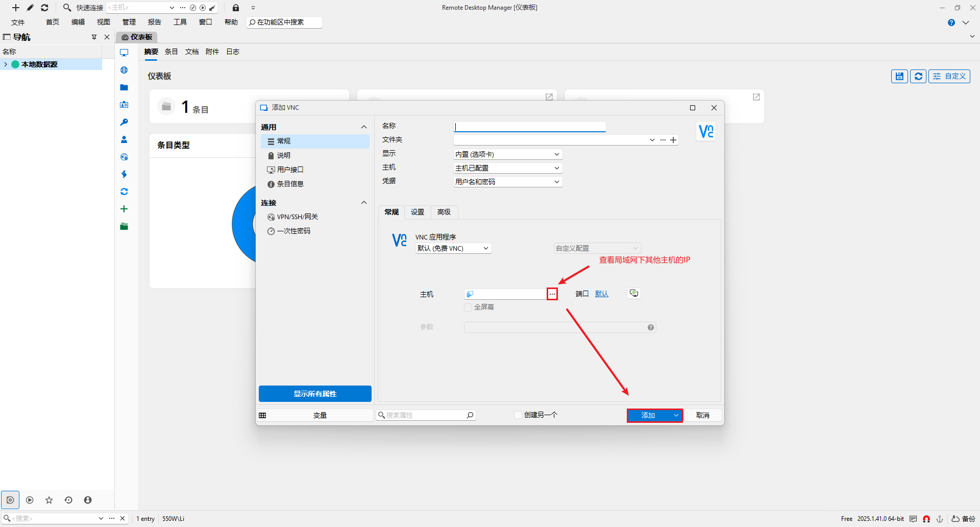This screenshot has height=527, width=980.
Task: Check the 创建另一个 checkbox
Action: (x=518, y=415)
